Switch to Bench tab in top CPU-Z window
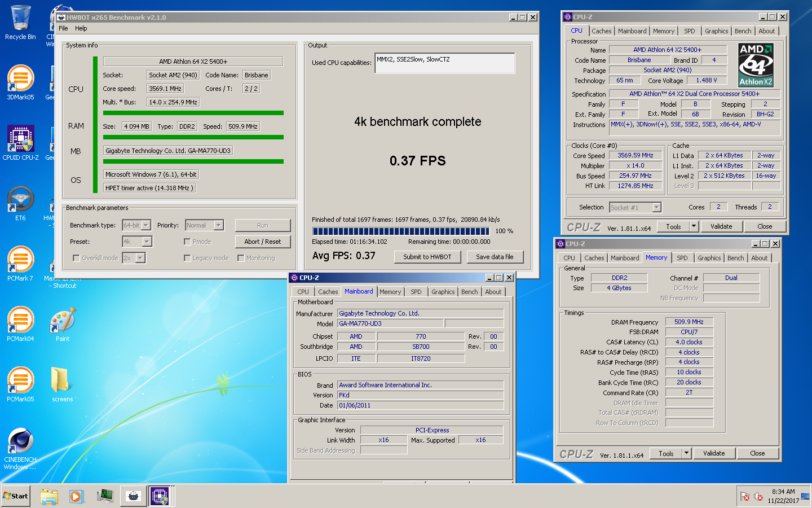812x508 pixels. click(743, 31)
